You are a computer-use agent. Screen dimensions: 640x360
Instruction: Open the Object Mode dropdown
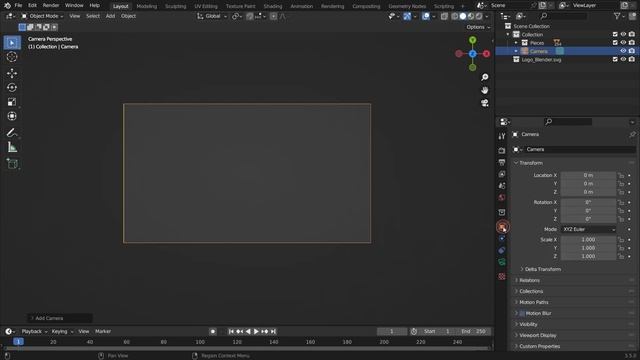(42, 16)
